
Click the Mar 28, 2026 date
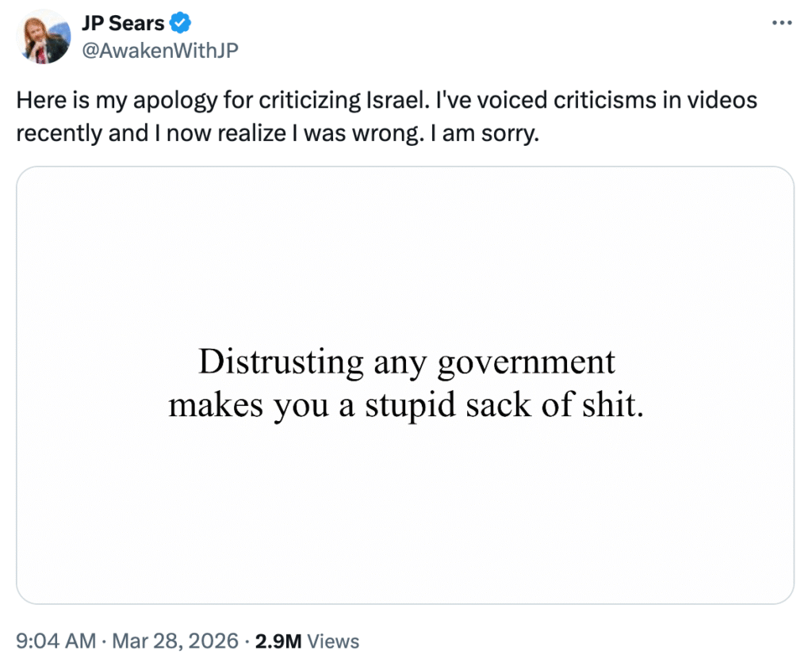(170, 641)
